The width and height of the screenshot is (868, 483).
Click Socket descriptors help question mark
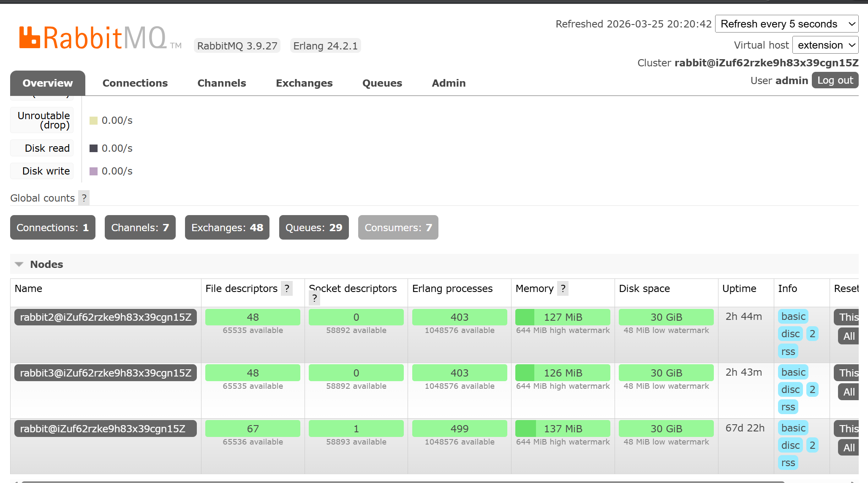click(x=314, y=298)
